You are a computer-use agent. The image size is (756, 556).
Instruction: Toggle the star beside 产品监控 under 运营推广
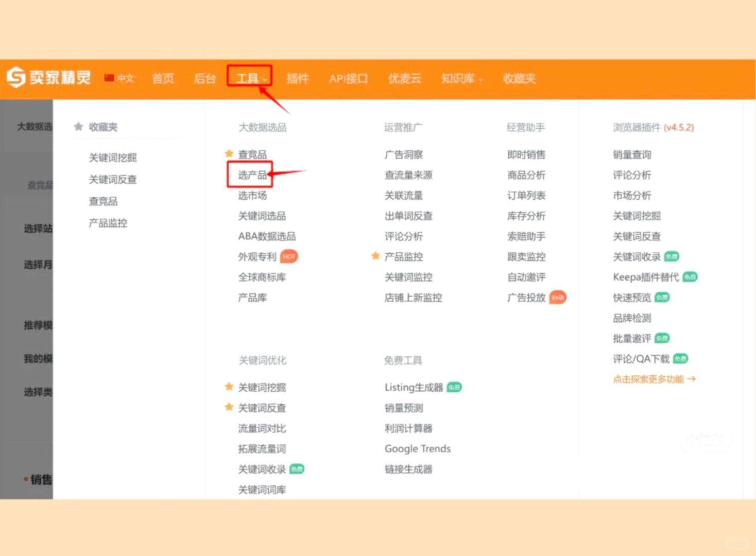[375, 256]
